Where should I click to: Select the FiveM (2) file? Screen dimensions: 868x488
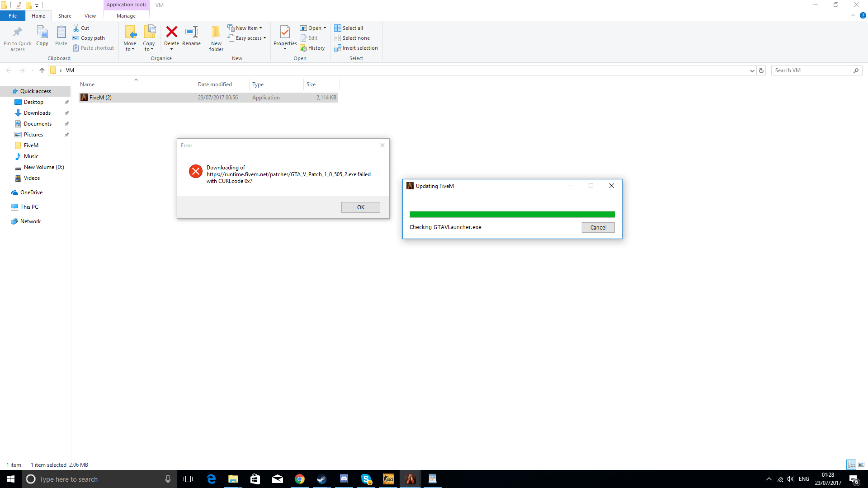pyautogui.click(x=208, y=98)
